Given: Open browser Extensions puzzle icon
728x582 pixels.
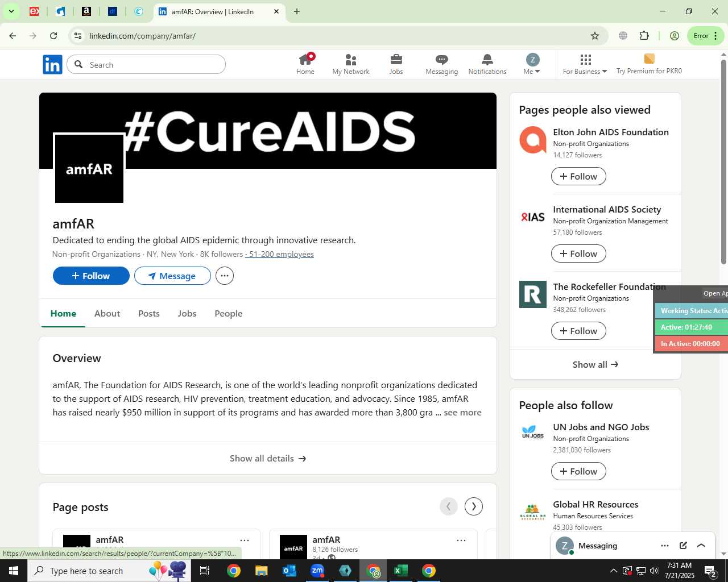Looking at the screenshot, I should [644, 36].
